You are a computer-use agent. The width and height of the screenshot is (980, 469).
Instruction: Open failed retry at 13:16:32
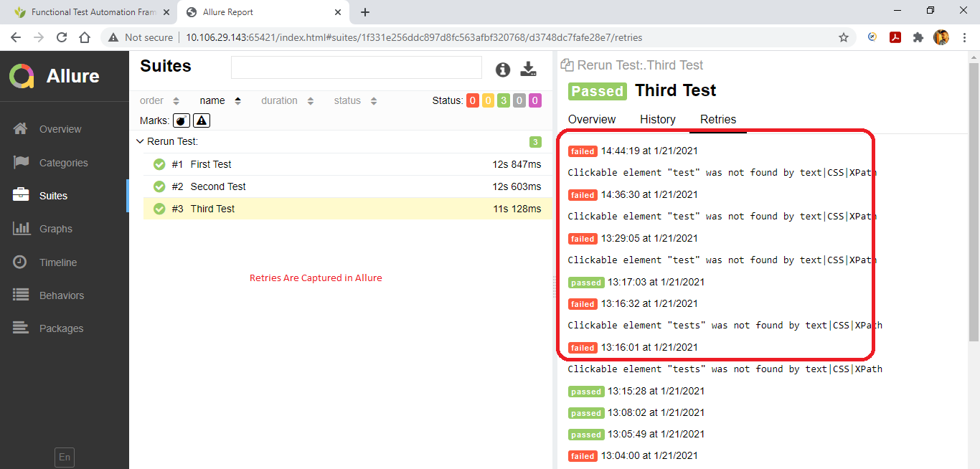tap(633, 303)
